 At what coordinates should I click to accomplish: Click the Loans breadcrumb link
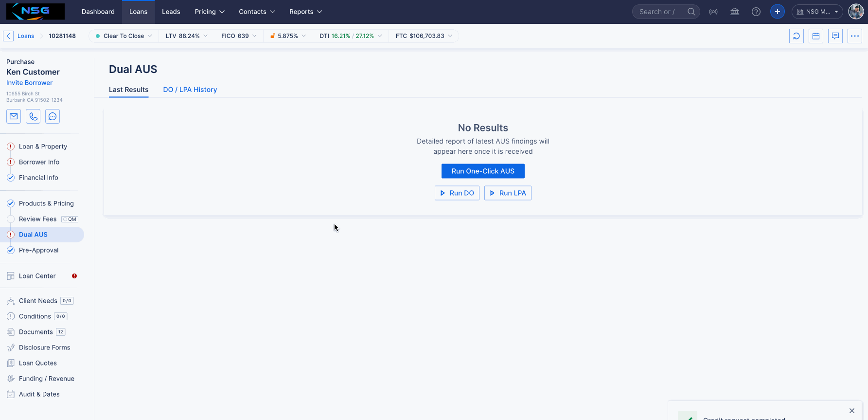coord(26,36)
